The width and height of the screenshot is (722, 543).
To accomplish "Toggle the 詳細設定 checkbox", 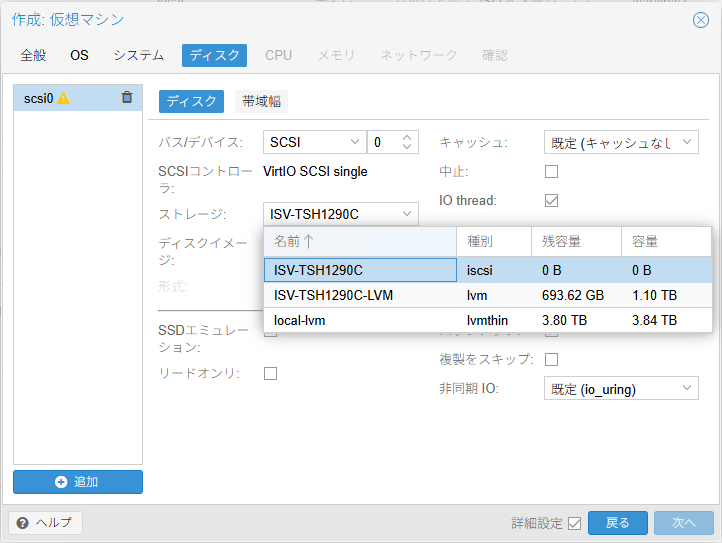I will tap(574, 523).
